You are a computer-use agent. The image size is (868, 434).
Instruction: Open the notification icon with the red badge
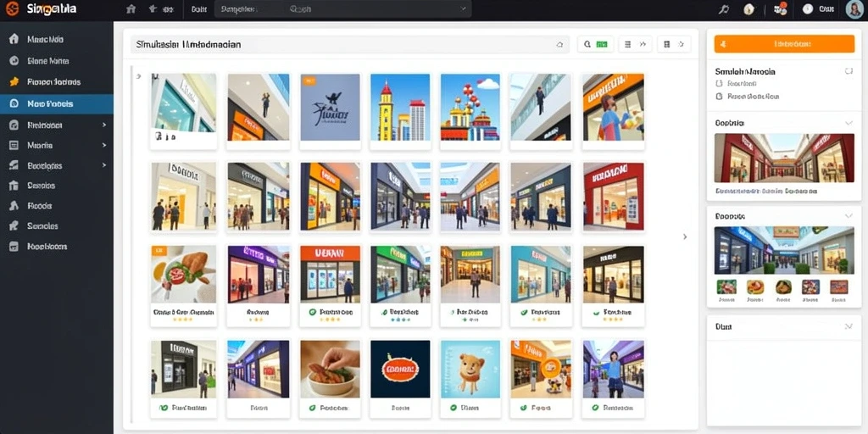coord(781,8)
